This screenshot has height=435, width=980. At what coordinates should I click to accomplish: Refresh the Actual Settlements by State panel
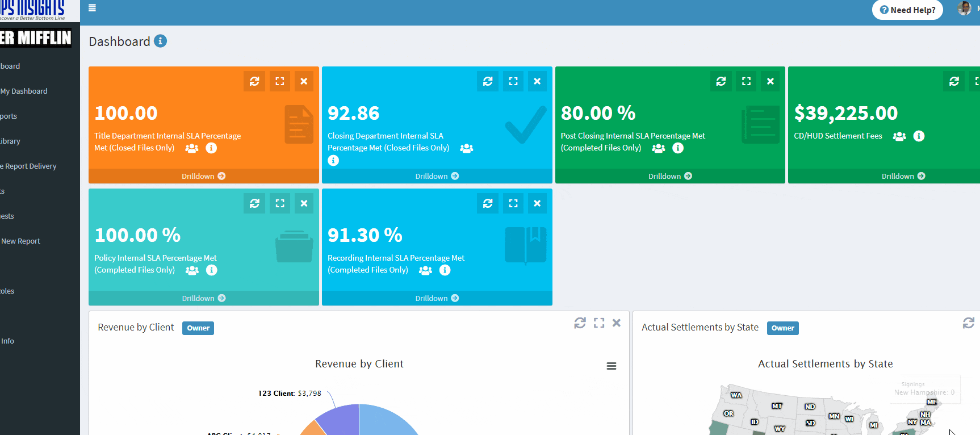pyautogui.click(x=968, y=323)
